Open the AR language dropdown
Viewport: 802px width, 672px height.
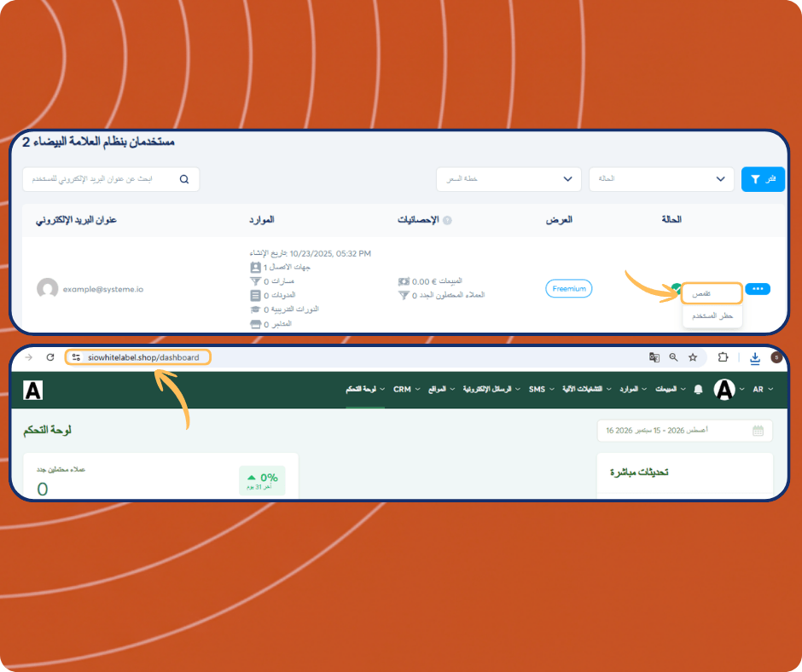(x=763, y=389)
